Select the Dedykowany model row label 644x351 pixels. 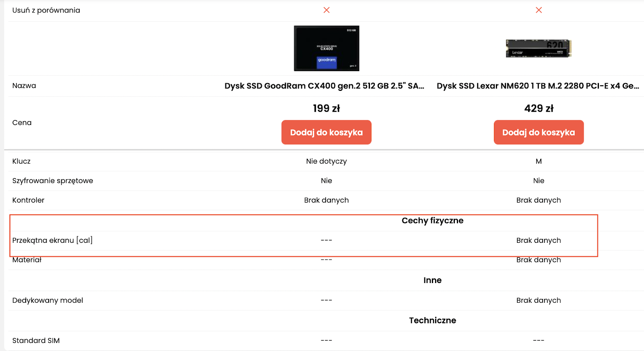point(47,300)
